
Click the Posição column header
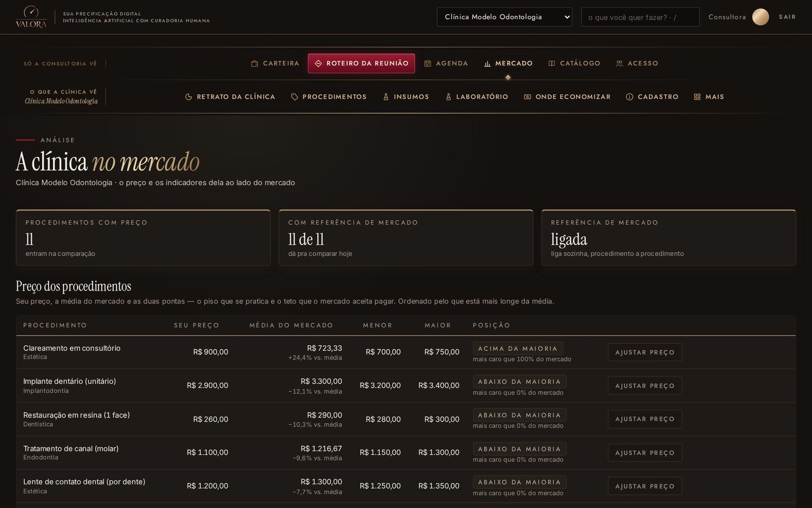[x=492, y=325]
